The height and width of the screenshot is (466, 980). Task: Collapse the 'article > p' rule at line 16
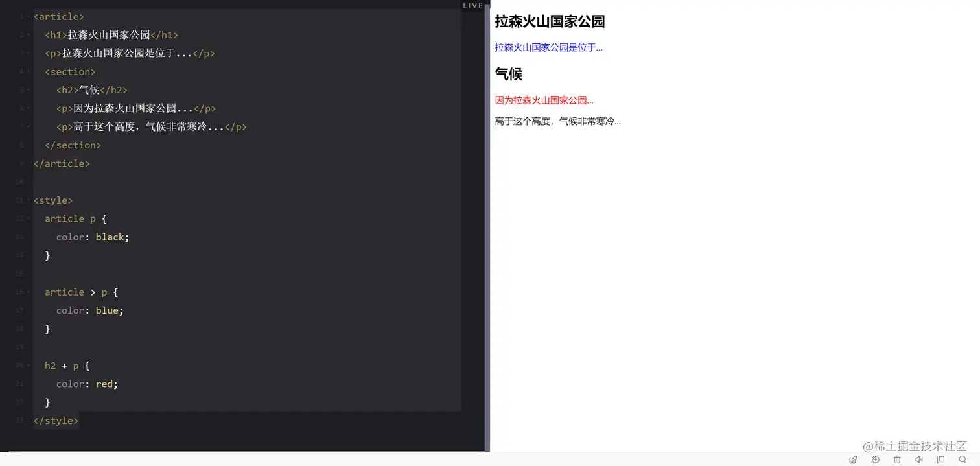[x=29, y=292]
